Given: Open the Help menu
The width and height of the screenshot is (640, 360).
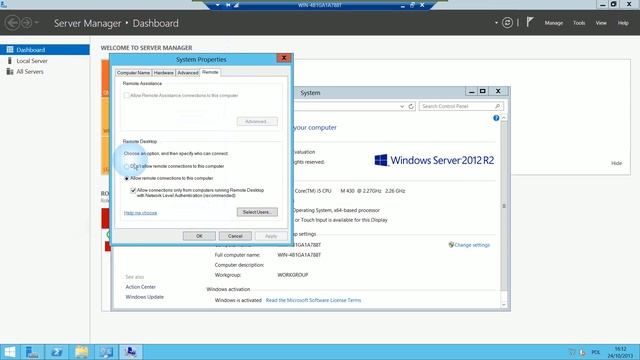Looking at the screenshot, I should coord(623,23).
